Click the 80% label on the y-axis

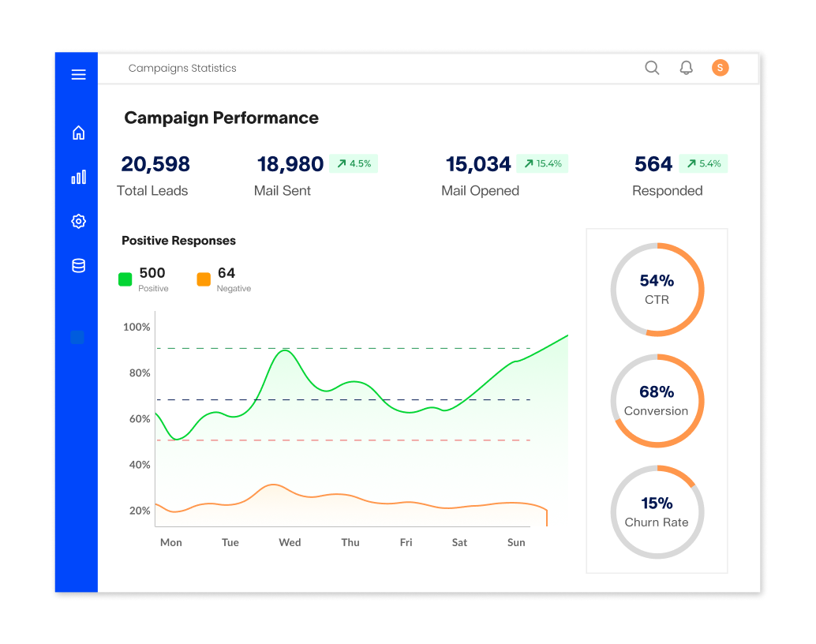140,373
